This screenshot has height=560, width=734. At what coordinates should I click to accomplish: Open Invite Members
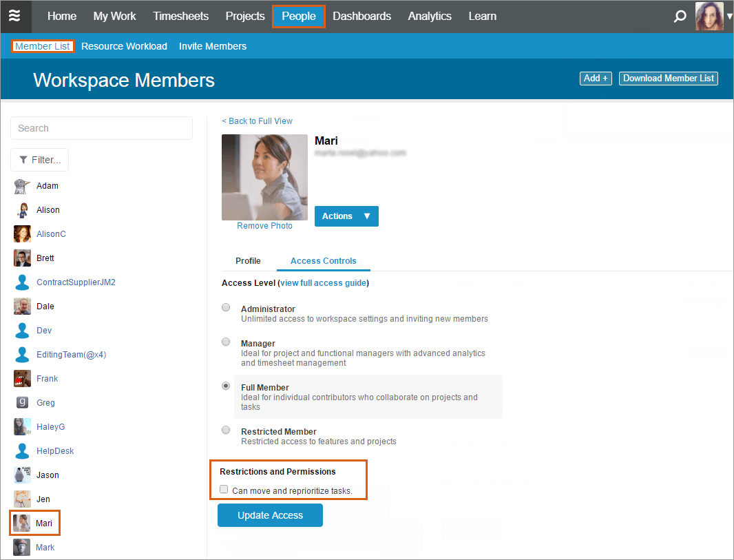click(x=213, y=46)
